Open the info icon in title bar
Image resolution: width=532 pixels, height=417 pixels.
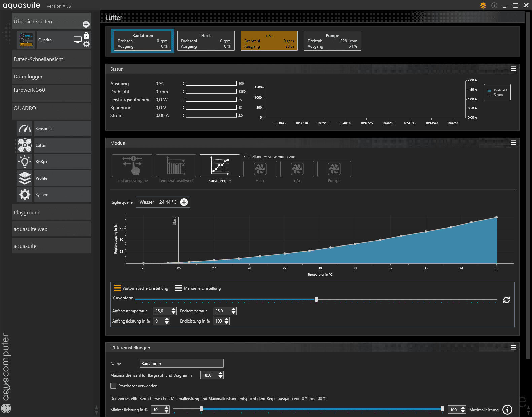click(x=494, y=5)
